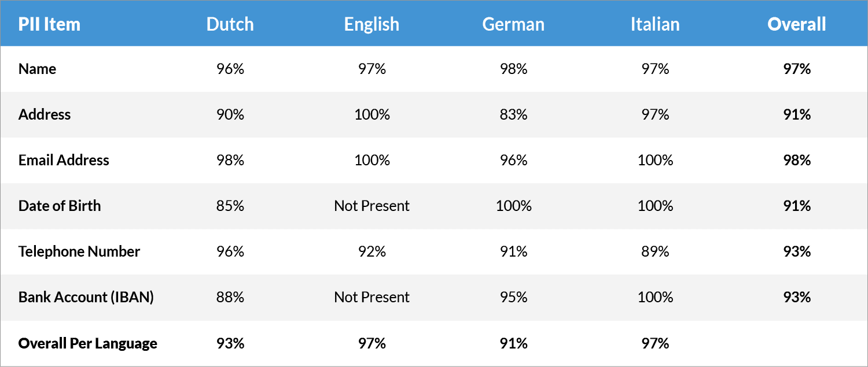Select the German column header
Screen dimensions: 868x367
tap(513, 24)
